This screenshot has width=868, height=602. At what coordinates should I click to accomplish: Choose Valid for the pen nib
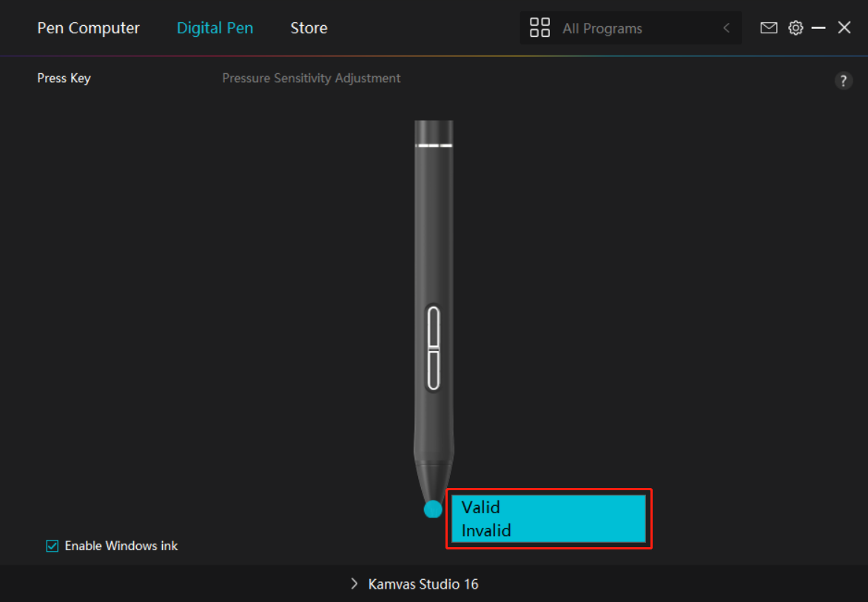point(481,507)
